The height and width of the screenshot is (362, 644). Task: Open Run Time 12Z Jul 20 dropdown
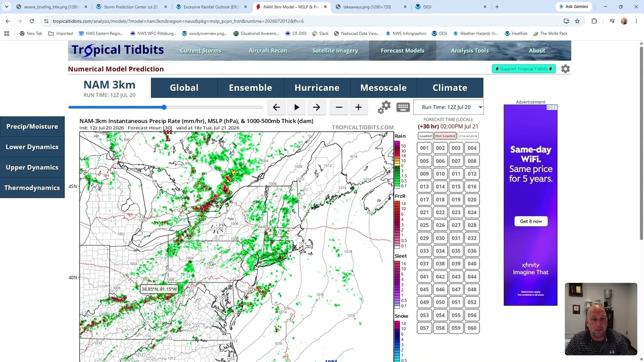point(448,107)
